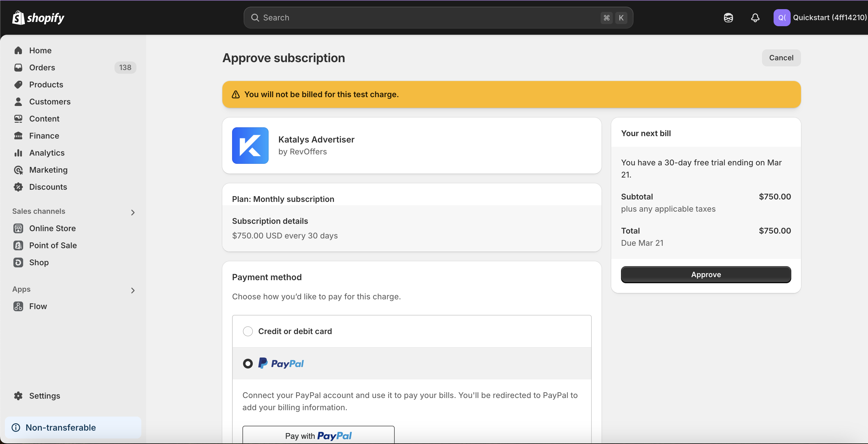The height and width of the screenshot is (444, 868).
Task: Open Flow app from sidebar
Action: coord(38,306)
